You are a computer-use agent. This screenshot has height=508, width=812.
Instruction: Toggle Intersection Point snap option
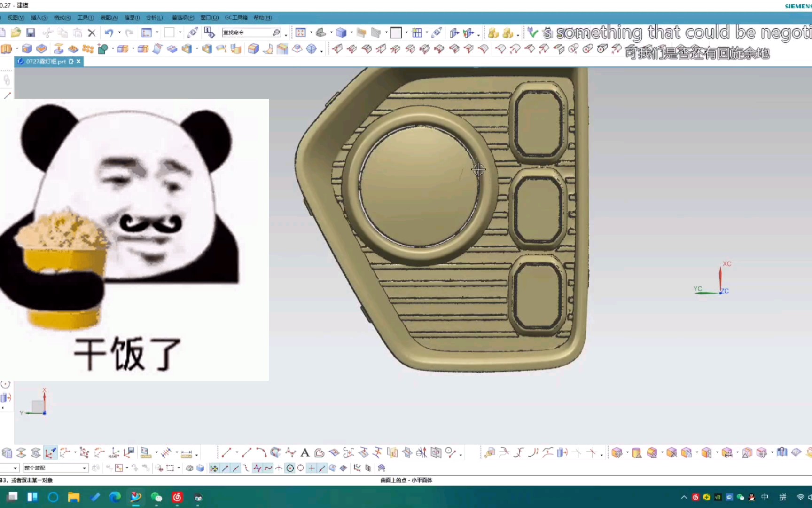pos(279,468)
